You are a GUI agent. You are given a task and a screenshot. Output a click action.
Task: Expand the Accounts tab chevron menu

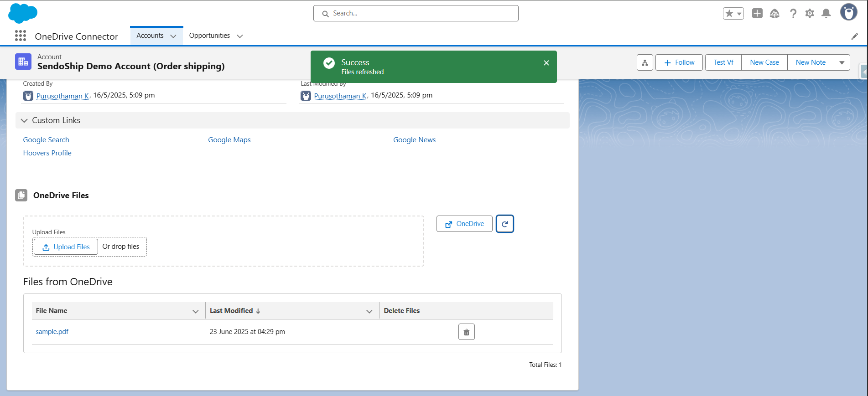[x=173, y=36]
